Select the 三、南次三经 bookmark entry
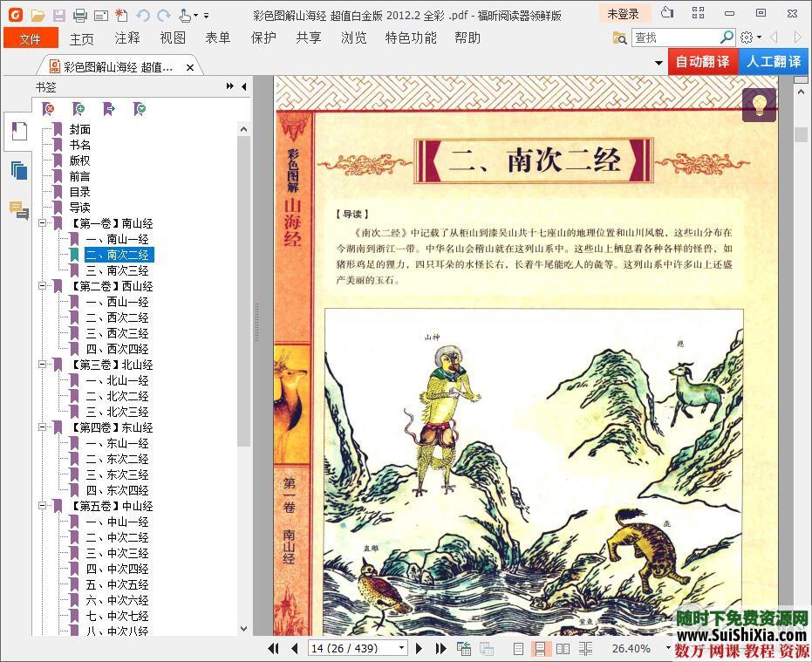 (x=119, y=270)
